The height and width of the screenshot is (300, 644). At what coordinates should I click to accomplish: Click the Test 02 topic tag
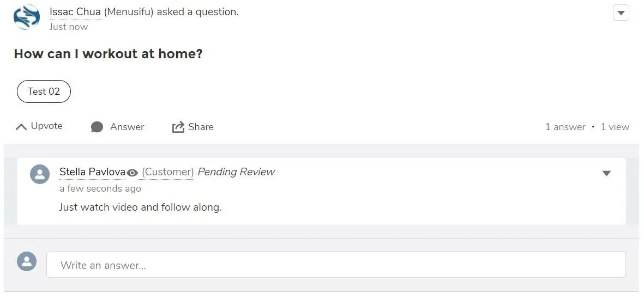44,91
